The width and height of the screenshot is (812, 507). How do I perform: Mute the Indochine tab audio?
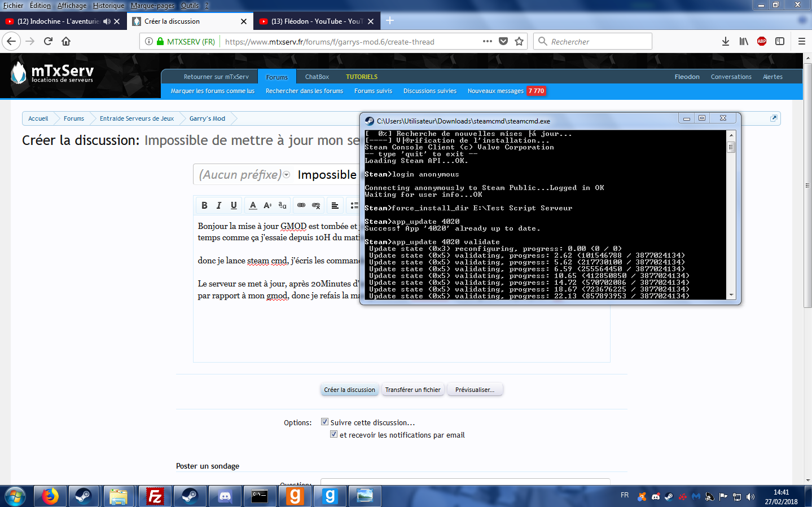tap(107, 21)
